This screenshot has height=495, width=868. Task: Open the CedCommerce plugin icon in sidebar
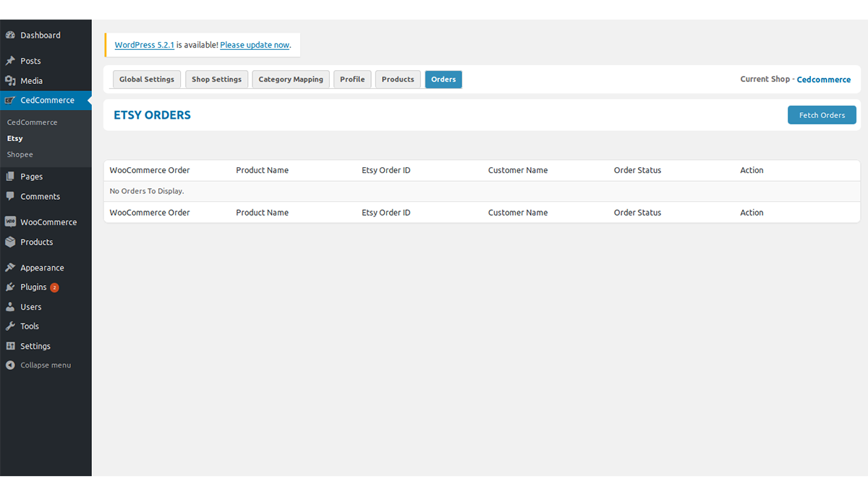(10, 100)
